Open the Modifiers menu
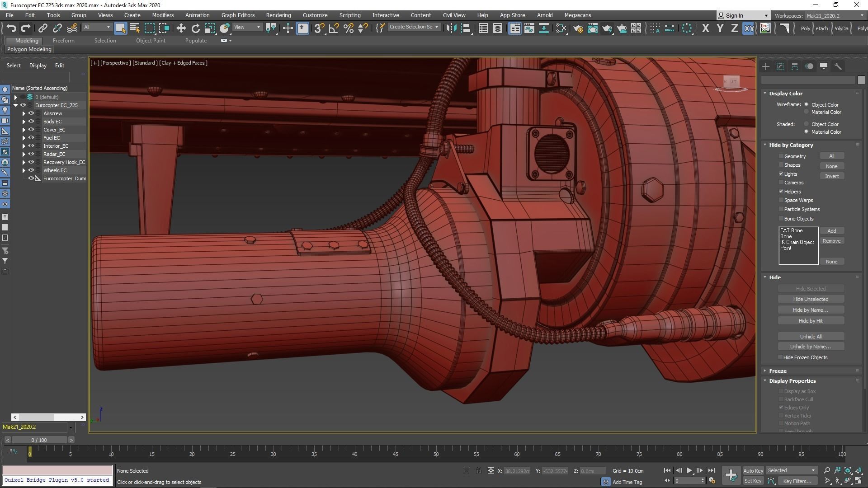Image resolution: width=868 pixels, height=488 pixels. coord(163,15)
